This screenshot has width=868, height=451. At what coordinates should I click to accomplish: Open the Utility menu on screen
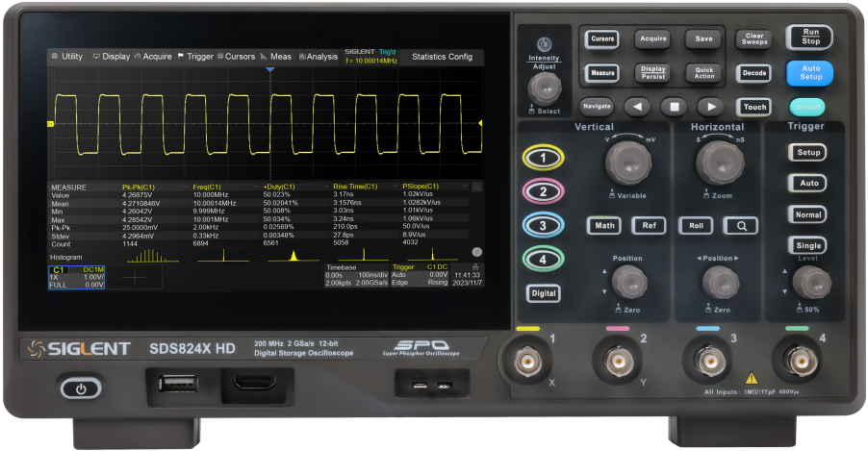(67, 57)
